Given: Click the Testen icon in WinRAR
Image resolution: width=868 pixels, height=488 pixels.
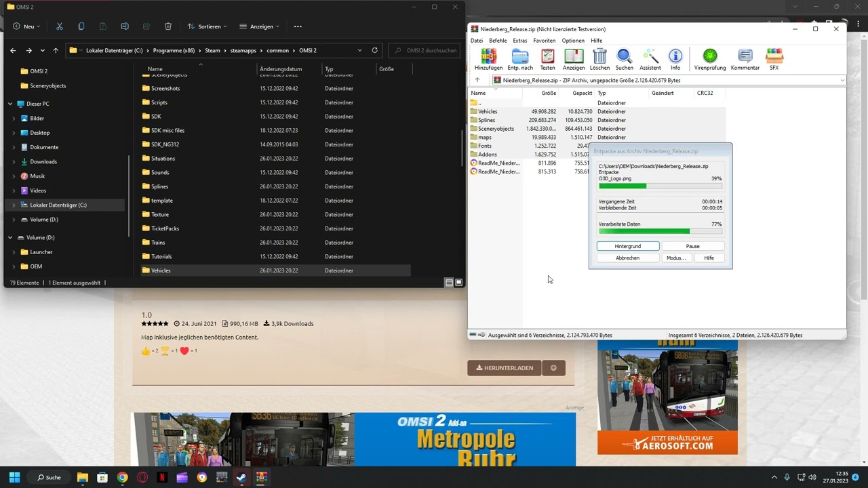Looking at the screenshot, I should (547, 60).
